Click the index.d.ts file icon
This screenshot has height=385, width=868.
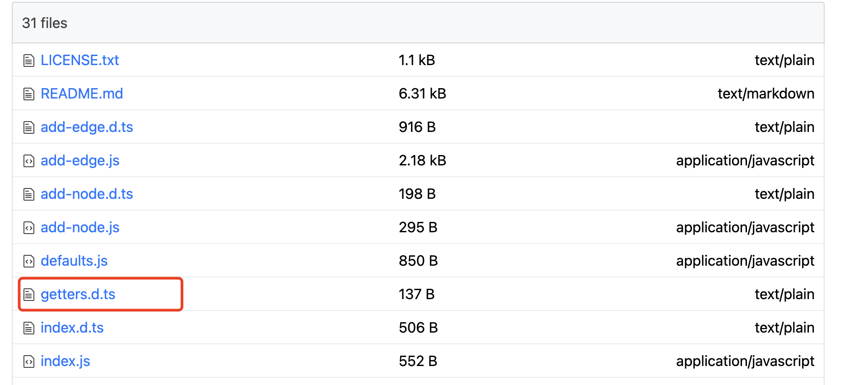click(29, 328)
